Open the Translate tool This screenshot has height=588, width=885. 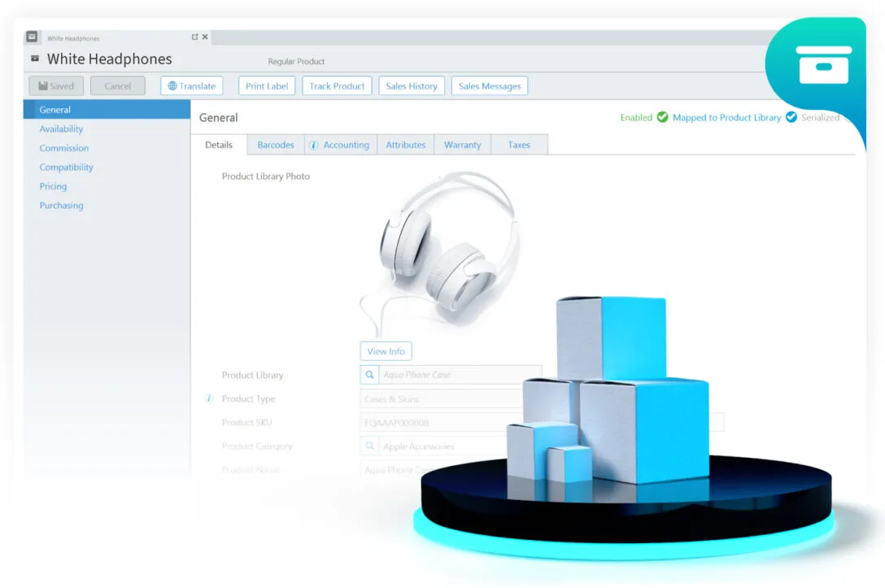pos(191,85)
